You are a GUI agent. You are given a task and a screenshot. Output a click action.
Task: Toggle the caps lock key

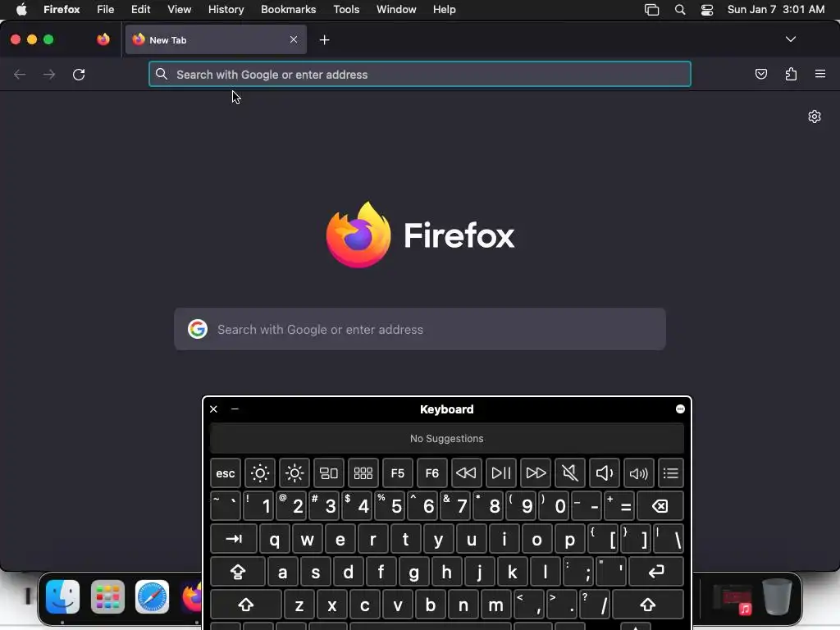point(238,572)
